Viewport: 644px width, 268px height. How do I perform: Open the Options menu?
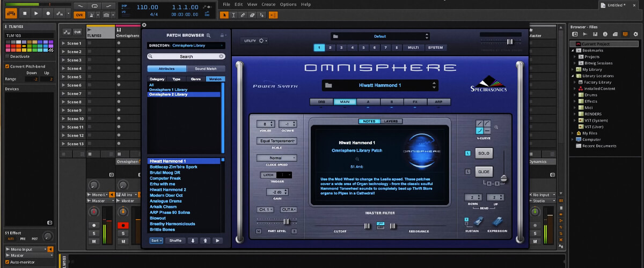[x=288, y=4]
